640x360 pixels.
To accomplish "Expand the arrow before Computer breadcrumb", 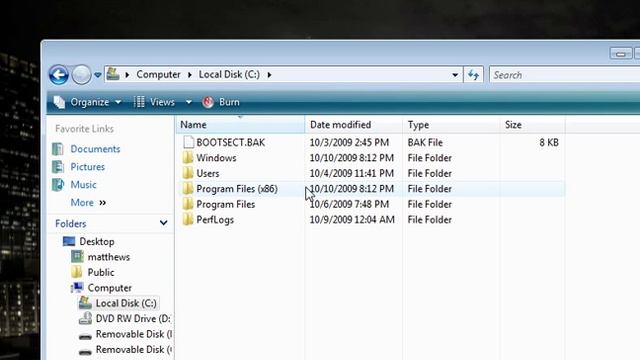I will [x=127, y=75].
